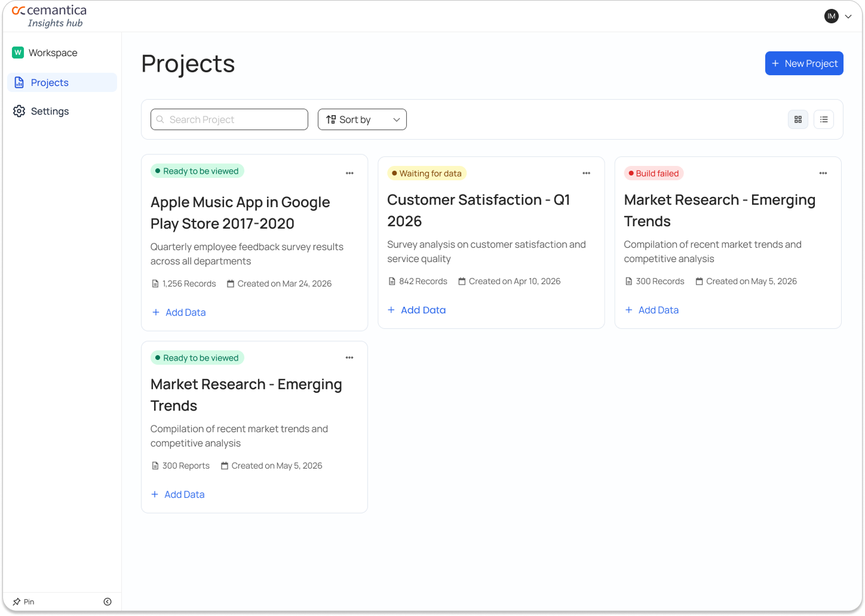The height and width of the screenshot is (616, 865).
Task: Open options menu for Apple Music project
Action: [349, 173]
